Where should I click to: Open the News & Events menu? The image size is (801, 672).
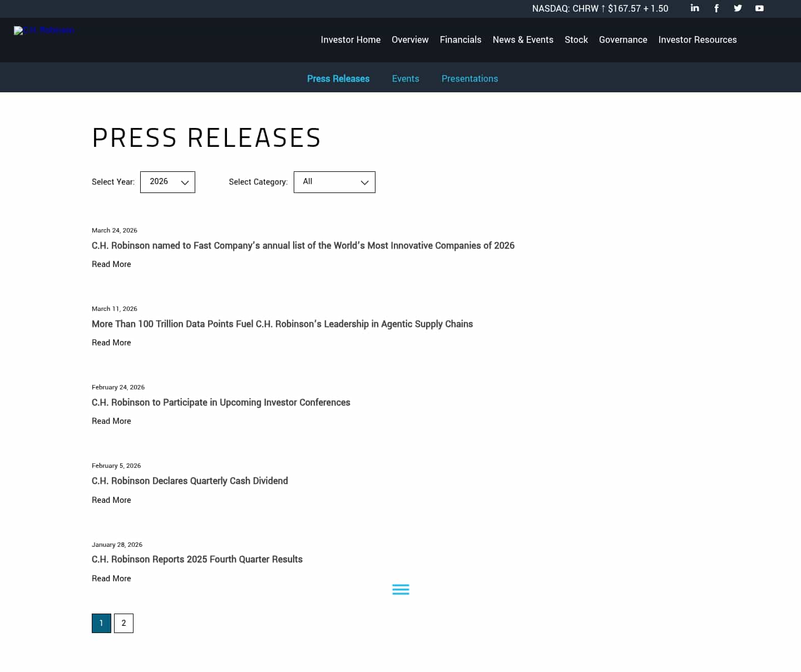point(523,39)
